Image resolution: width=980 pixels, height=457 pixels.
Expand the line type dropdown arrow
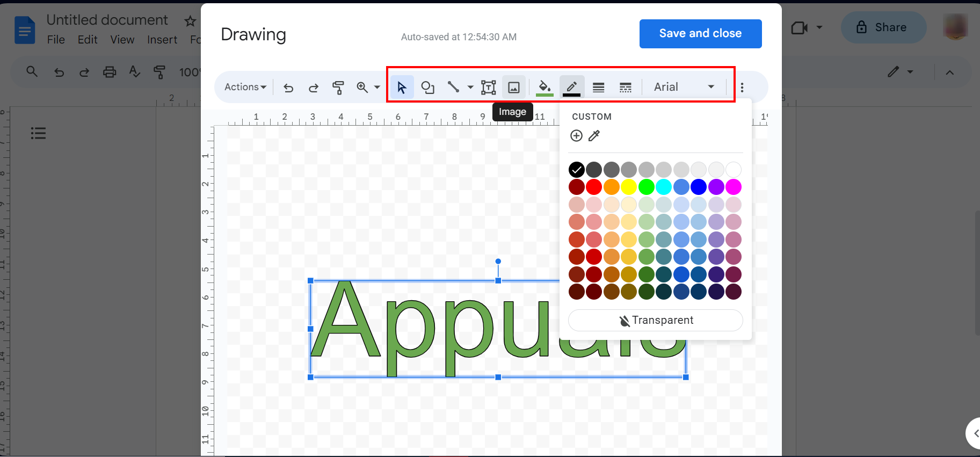(470, 87)
